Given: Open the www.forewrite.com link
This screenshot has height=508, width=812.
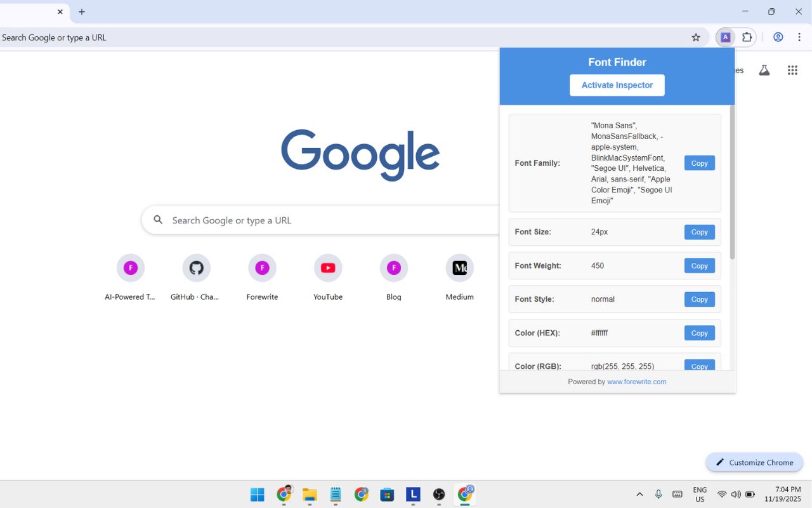Looking at the screenshot, I should point(636,382).
